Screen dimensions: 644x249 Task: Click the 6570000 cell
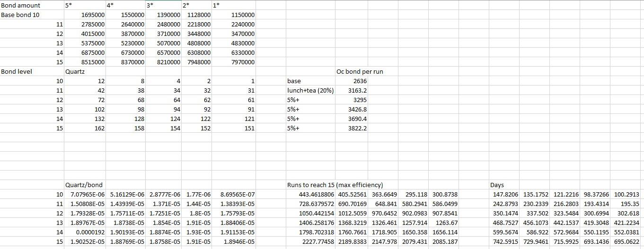(x=163, y=52)
